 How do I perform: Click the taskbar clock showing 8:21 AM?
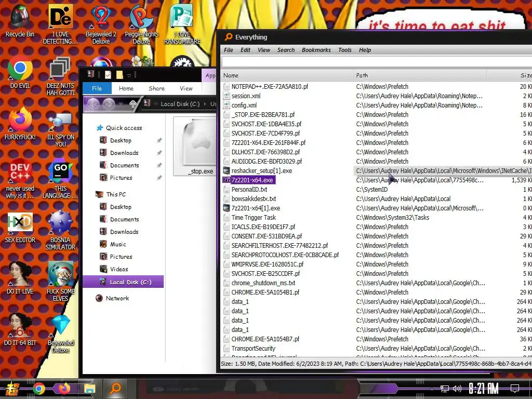pos(484,389)
